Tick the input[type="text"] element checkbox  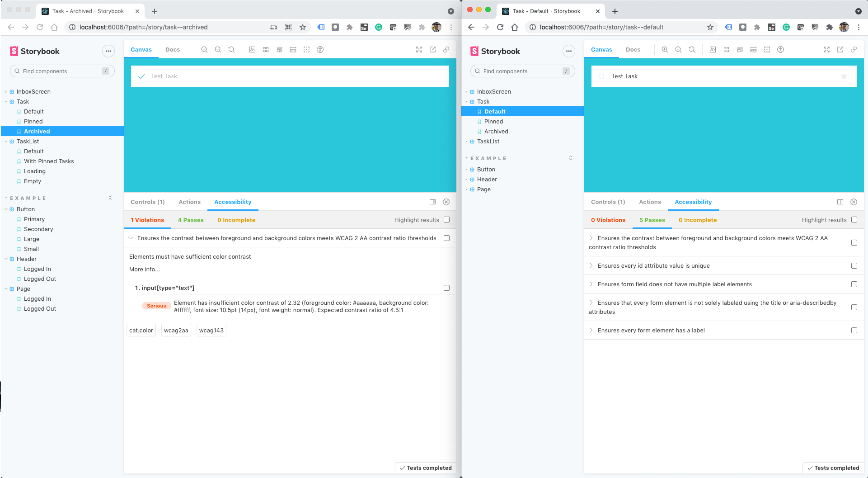coord(446,288)
